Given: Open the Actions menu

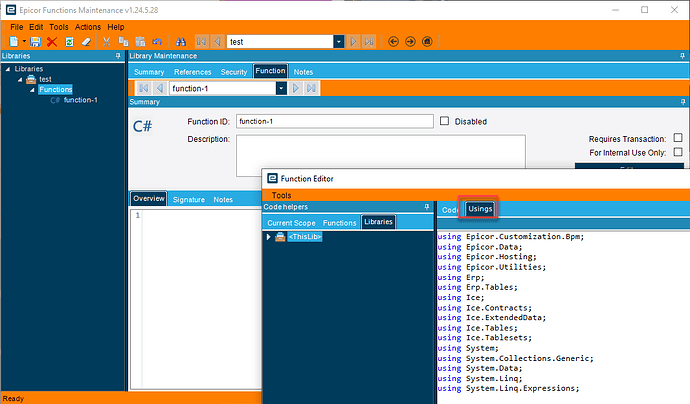Looking at the screenshot, I should pos(88,27).
